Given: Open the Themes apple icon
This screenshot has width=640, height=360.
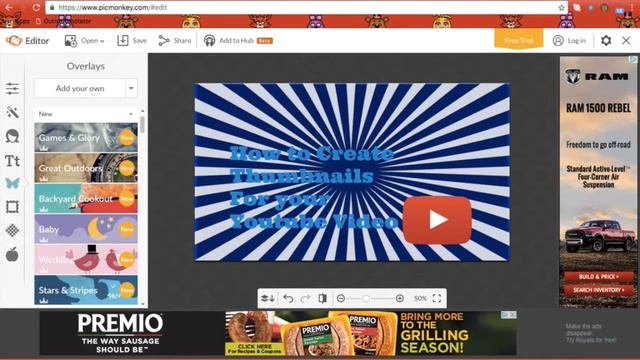Looking at the screenshot, I should pos(12,254).
